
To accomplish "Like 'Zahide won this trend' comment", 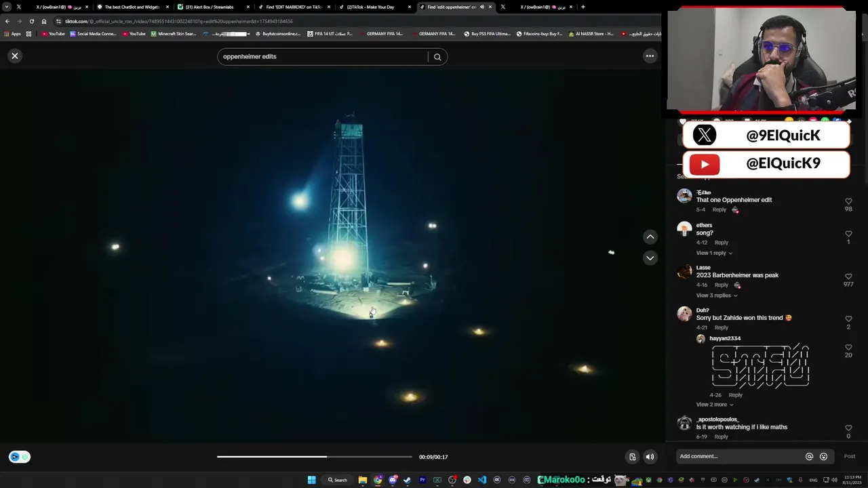I will click(848, 319).
